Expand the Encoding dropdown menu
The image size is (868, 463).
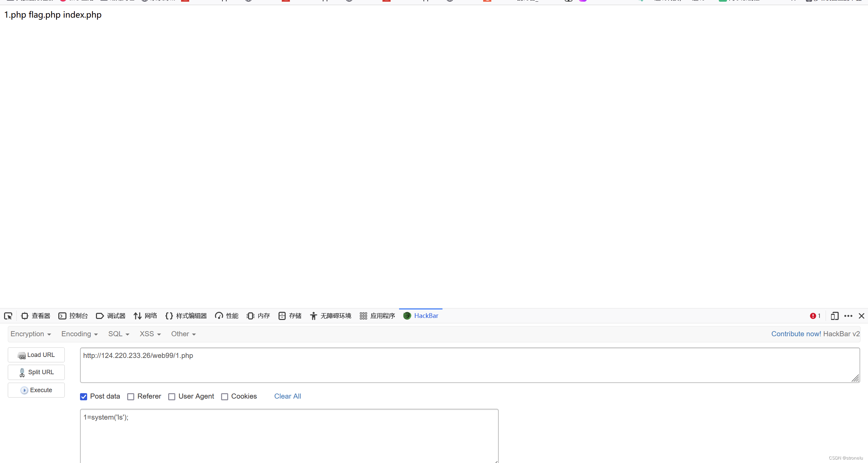79,334
